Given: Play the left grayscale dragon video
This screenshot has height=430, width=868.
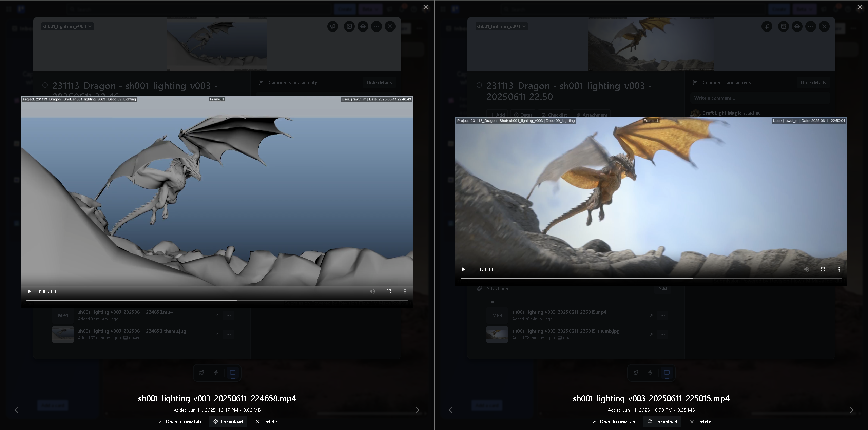Looking at the screenshot, I should click(30, 291).
